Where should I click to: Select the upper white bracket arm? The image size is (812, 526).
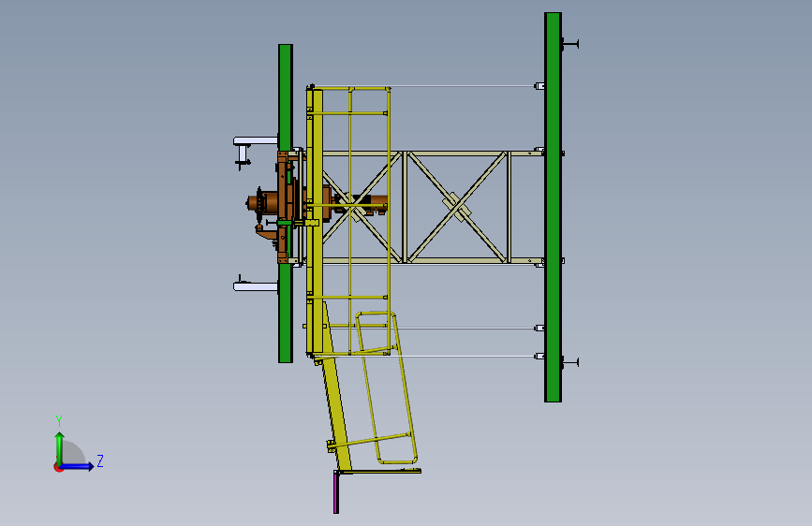pyautogui.click(x=256, y=140)
